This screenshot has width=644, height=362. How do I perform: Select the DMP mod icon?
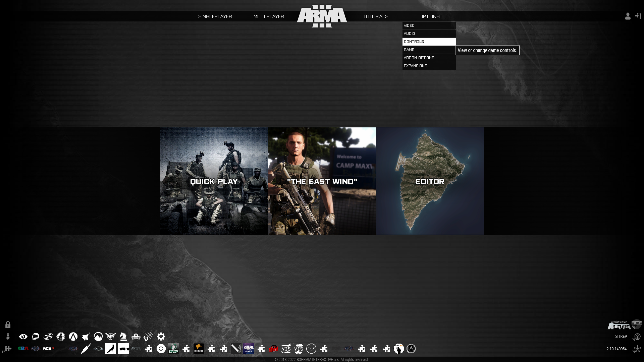point(174,349)
